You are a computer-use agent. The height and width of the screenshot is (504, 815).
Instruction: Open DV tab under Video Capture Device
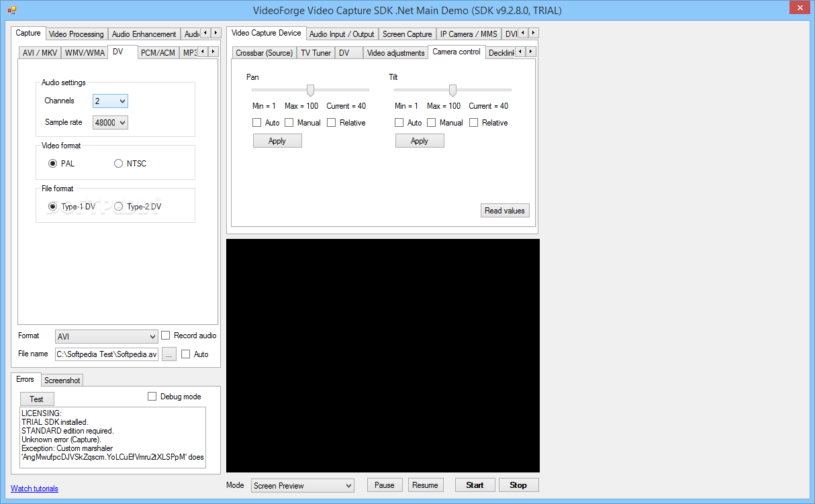point(349,53)
